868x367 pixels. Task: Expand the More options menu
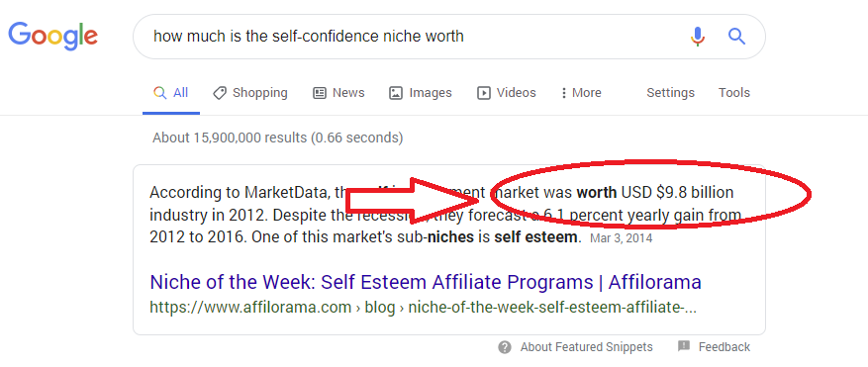580,93
